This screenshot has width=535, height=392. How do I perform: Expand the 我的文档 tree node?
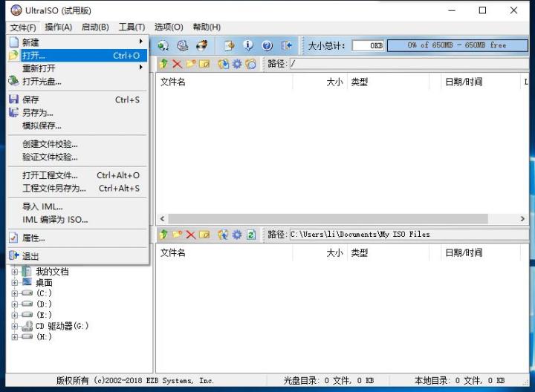pos(15,272)
